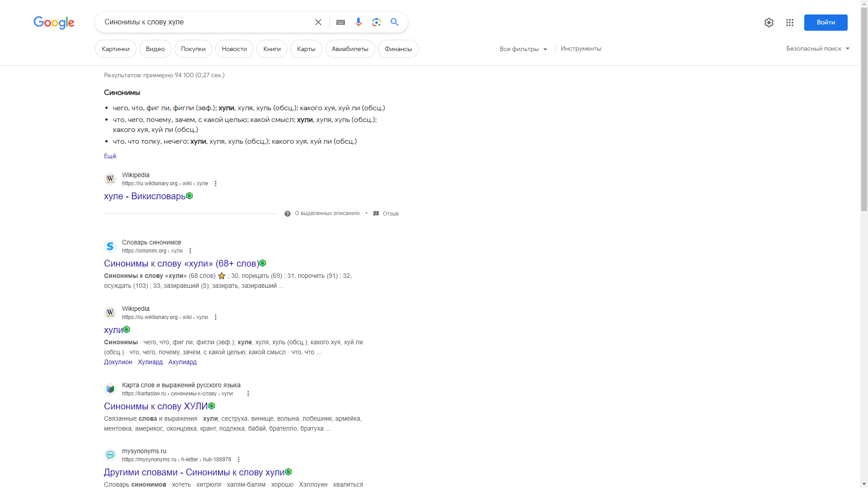Click the Google logo
Viewport: 868px width, 488px height.
(54, 23)
